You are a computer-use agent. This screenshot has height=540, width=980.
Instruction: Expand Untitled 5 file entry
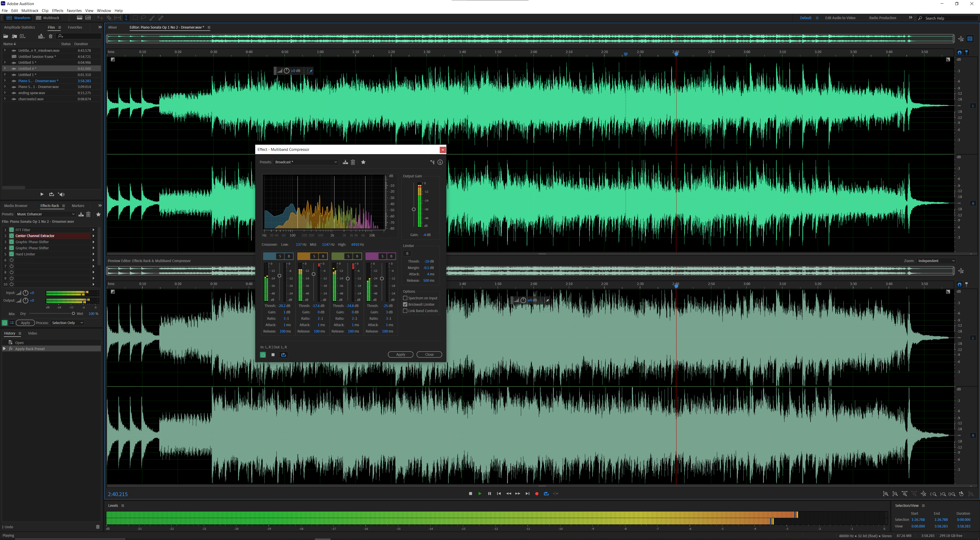[x=5, y=63]
